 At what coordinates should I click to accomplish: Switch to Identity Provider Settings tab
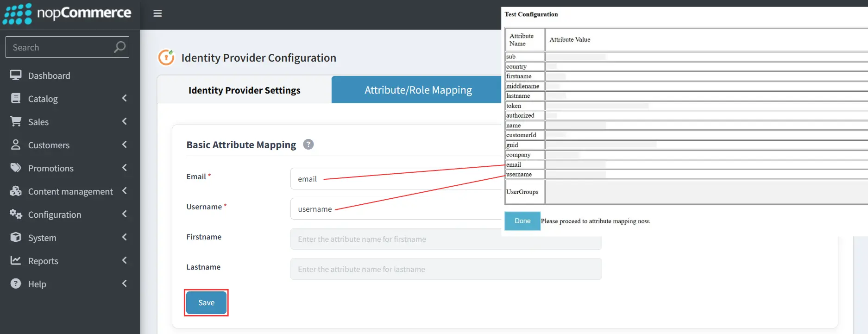(245, 90)
